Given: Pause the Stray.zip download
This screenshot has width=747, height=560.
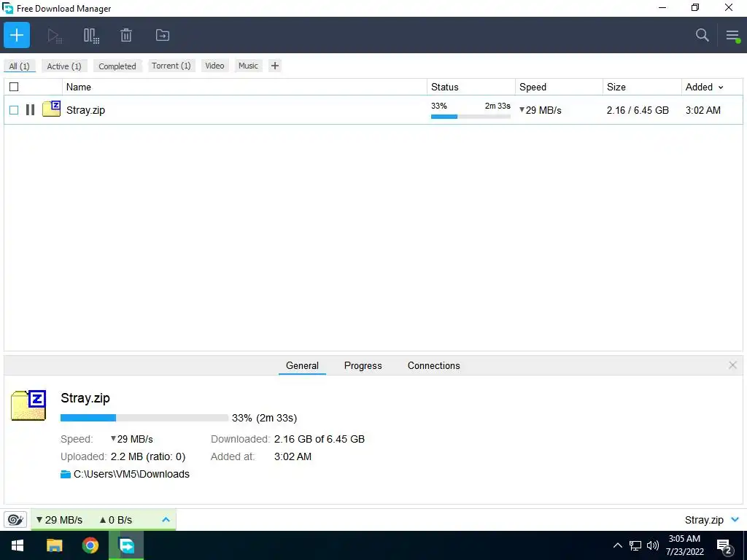Looking at the screenshot, I should (30, 110).
